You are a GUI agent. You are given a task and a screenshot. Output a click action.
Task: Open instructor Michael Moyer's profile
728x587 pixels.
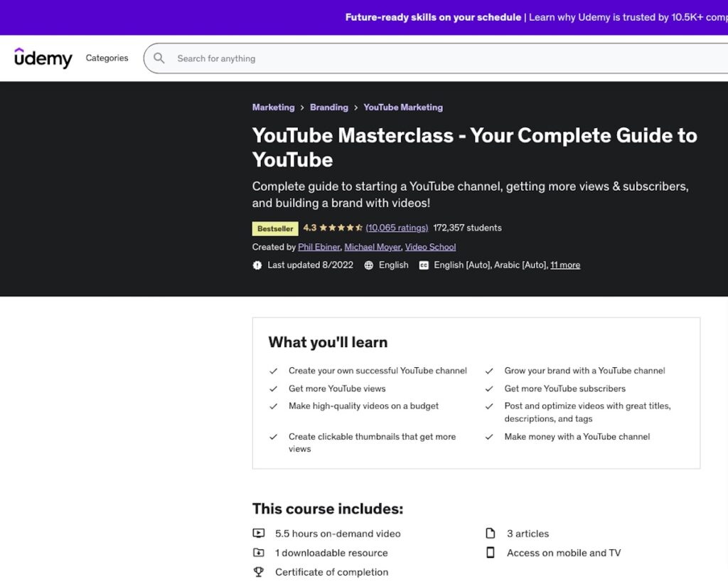(x=373, y=247)
